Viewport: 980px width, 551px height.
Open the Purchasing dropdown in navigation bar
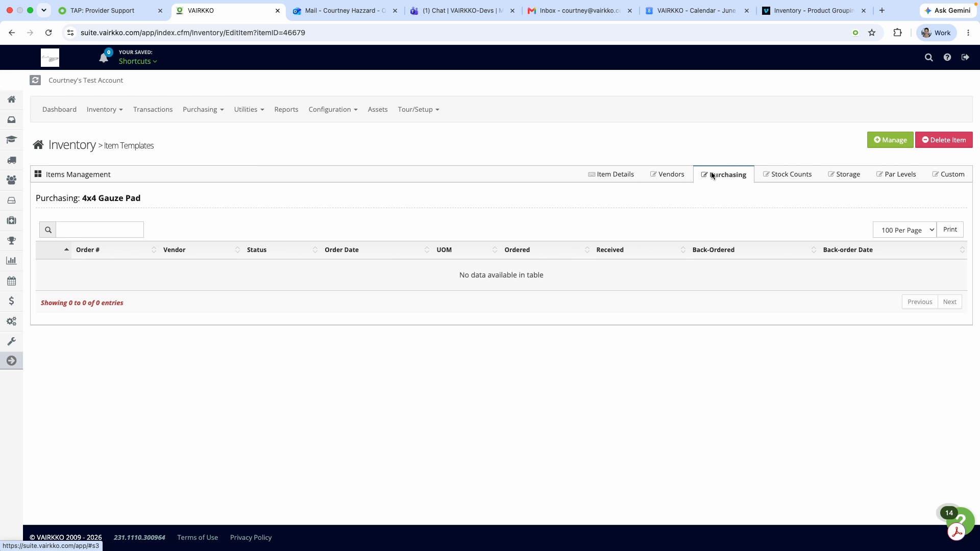coord(203,110)
